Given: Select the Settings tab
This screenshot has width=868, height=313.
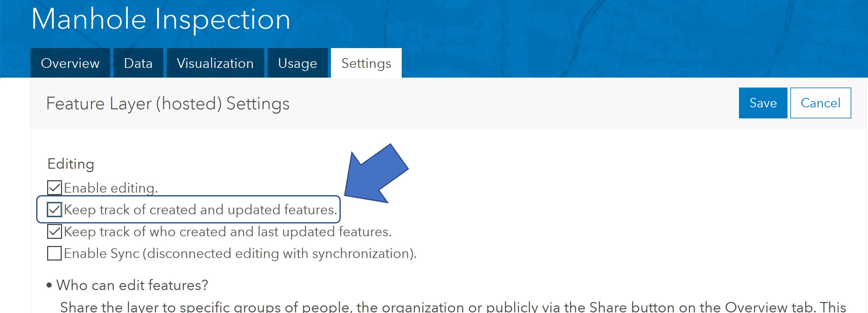Looking at the screenshot, I should tap(366, 63).
